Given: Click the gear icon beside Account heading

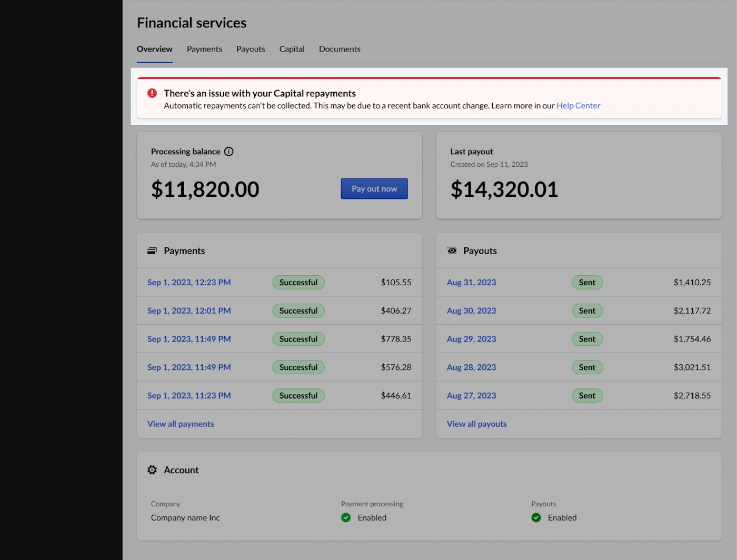Looking at the screenshot, I should [152, 470].
